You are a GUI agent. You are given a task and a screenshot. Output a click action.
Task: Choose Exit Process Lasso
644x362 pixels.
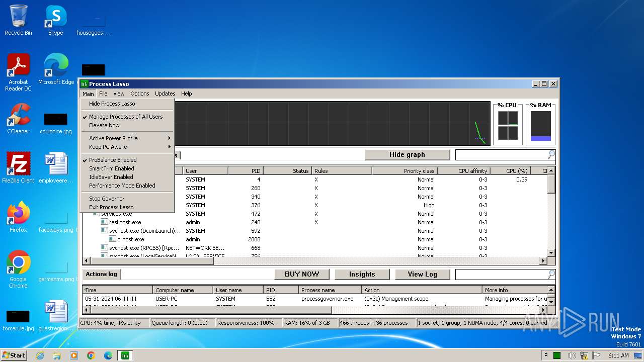coord(127,207)
